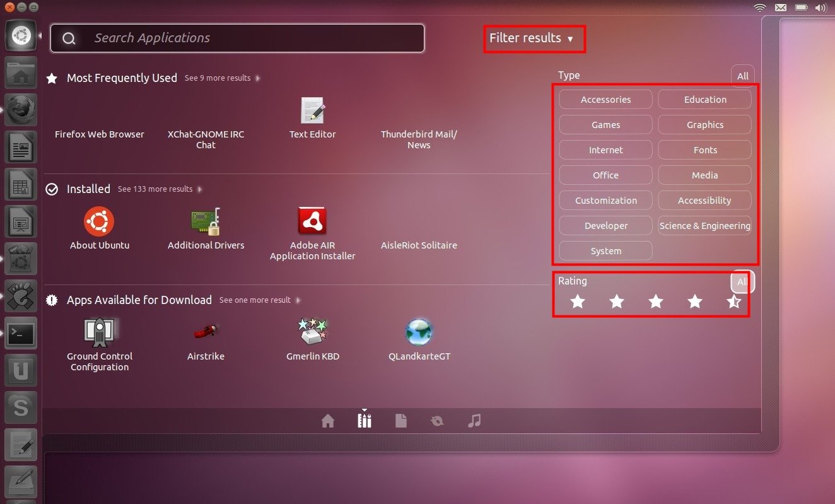Screen dimensions: 835x504
Task: Open the sound volume indicator
Action: 820,8
